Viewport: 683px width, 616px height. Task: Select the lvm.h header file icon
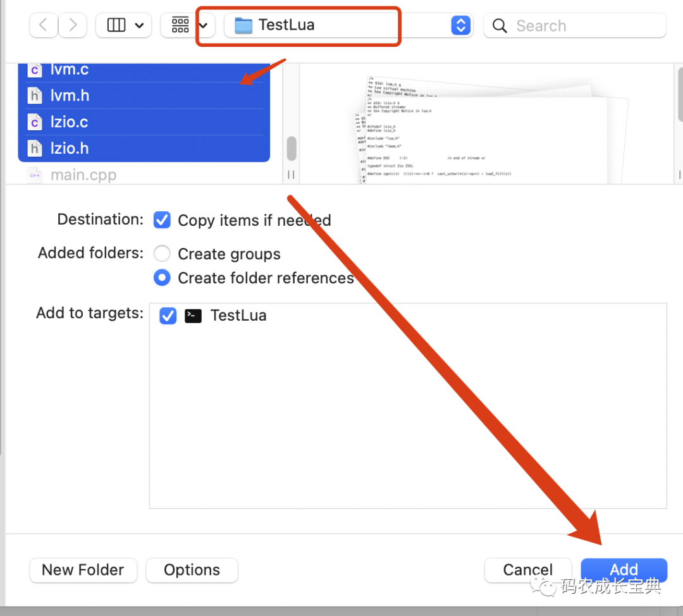[x=35, y=95]
